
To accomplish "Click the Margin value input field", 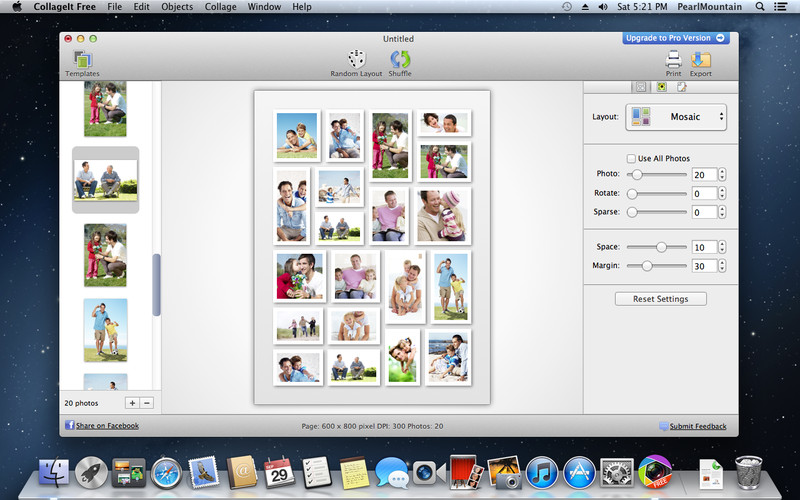I will point(705,266).
